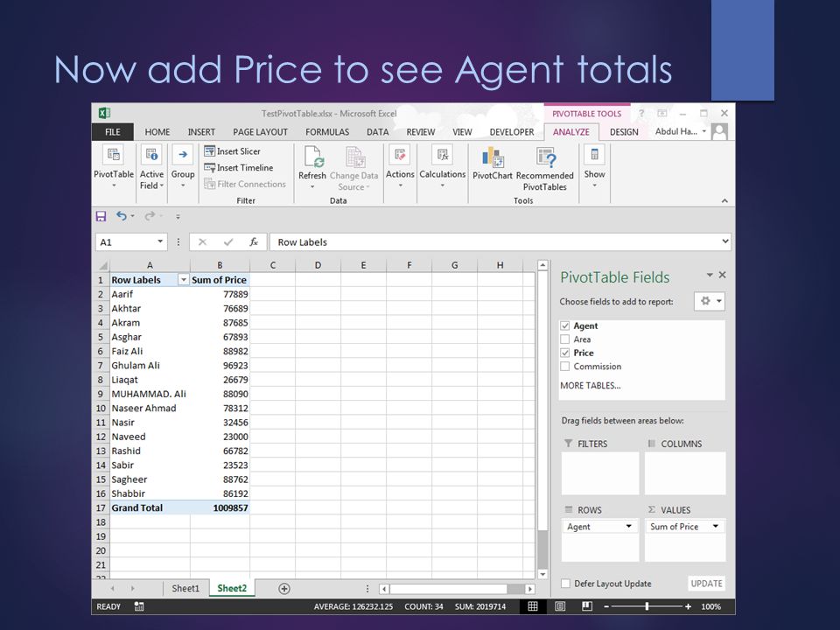Click zoom out minus button
840x630 pixels.
(x=606, y=606)
